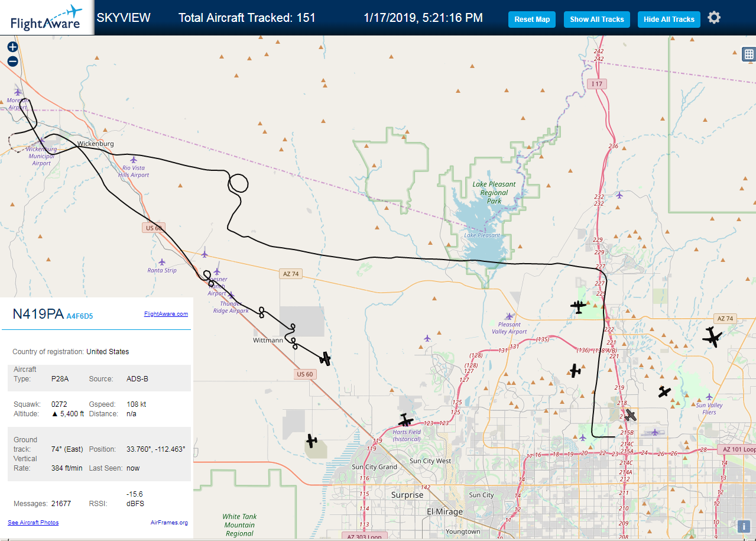Image resolution: width=756 pixels, height=541 pixels.
Task: Open the map info icon
Action: (743, 526)
